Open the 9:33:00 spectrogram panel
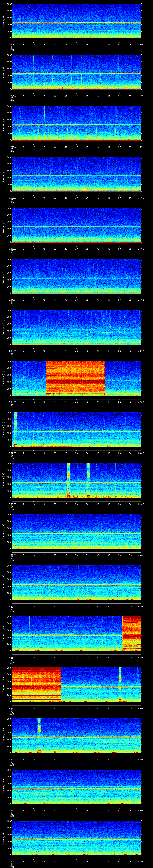 pyautogui.click(x=77, y=225)
